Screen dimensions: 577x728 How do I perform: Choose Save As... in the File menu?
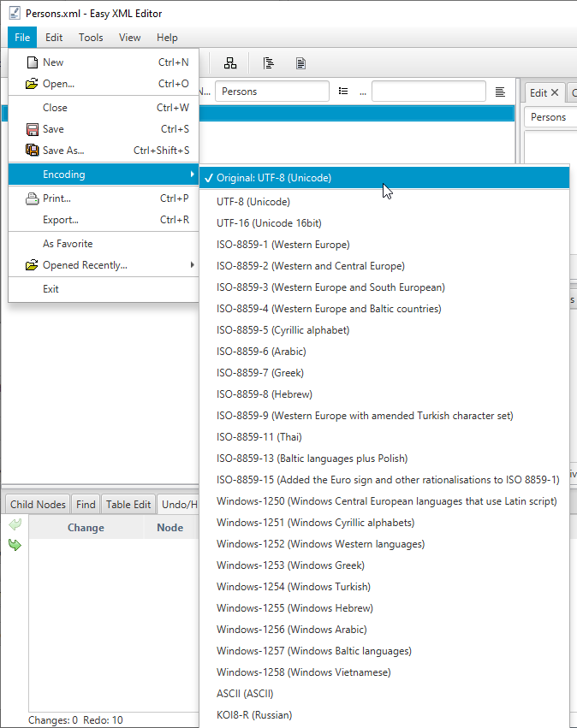click(104, 150)
